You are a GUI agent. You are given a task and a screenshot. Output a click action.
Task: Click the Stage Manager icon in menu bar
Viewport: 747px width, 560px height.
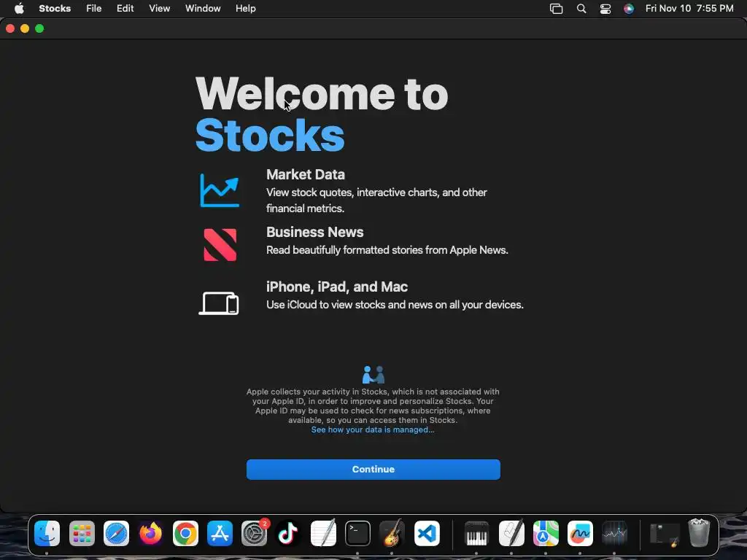pos(556,9)
